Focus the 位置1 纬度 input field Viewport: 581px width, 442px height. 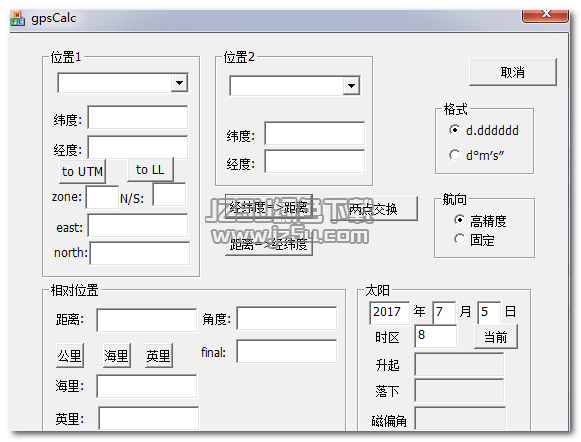click(137, 117)
